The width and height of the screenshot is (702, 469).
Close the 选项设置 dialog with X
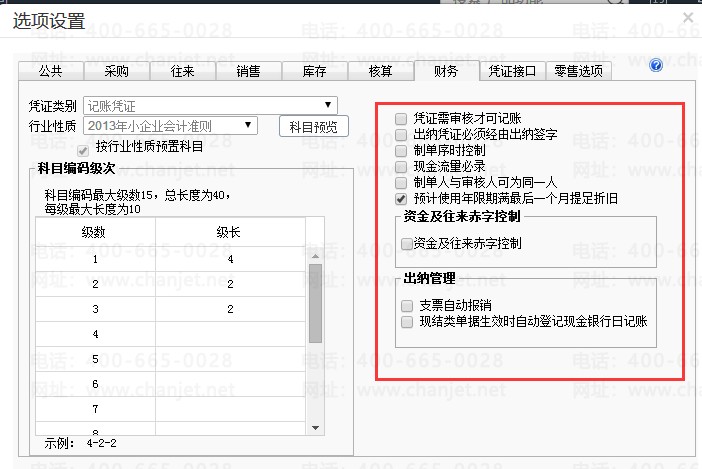point(688,17)
